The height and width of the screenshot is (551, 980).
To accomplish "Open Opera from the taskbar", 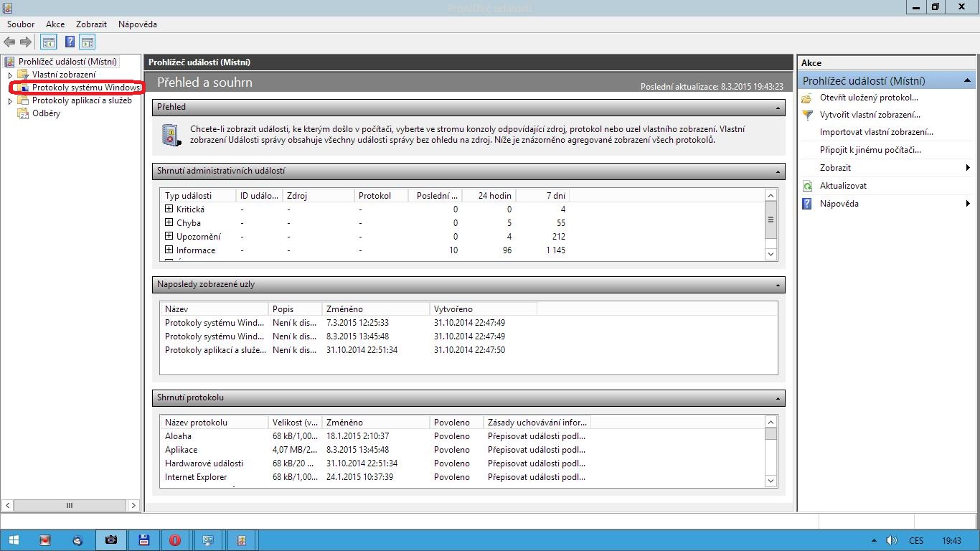I will (175, 540).
